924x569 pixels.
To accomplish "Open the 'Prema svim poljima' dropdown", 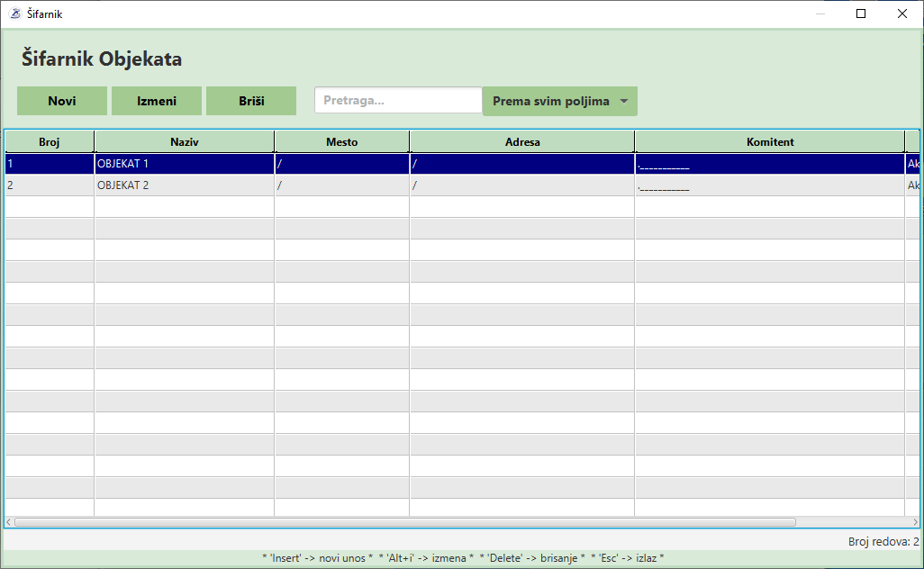I will pos(560,101).
